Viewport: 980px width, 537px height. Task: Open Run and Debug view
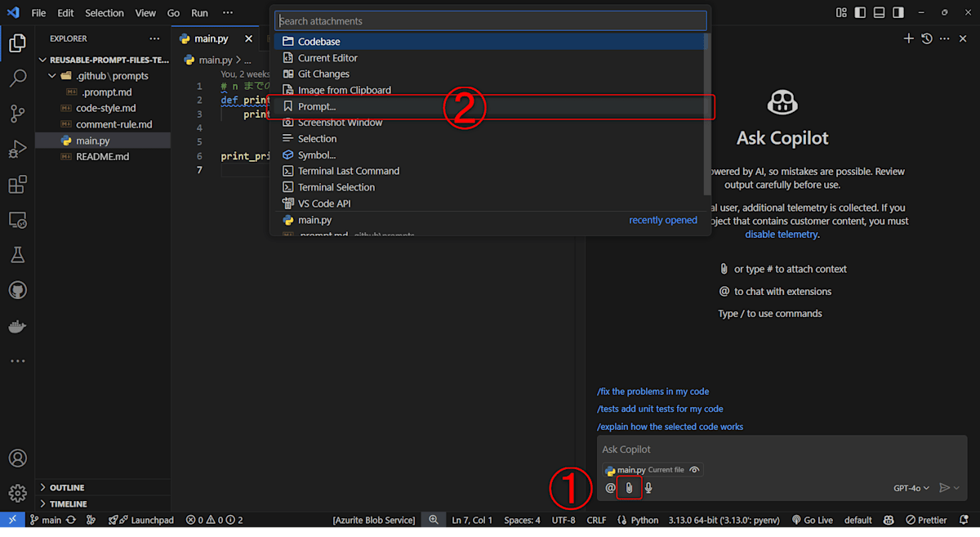[17, 150]
